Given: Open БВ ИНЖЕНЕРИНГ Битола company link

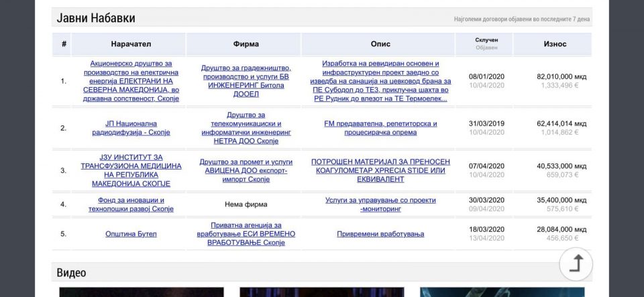Looking at the screenshot, I should [x=246, y=81].
